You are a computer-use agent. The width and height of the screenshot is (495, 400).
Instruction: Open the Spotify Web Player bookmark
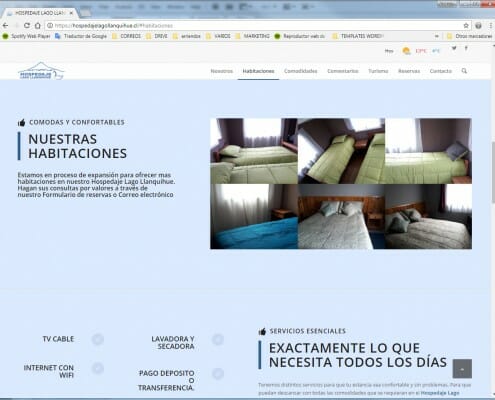click(x=27, y=36)
